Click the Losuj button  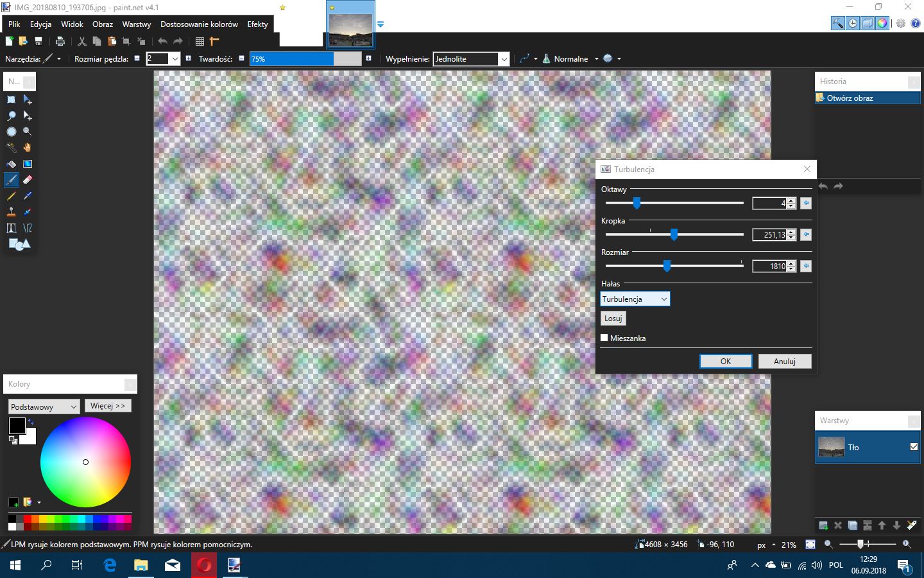tap(613, 318)
